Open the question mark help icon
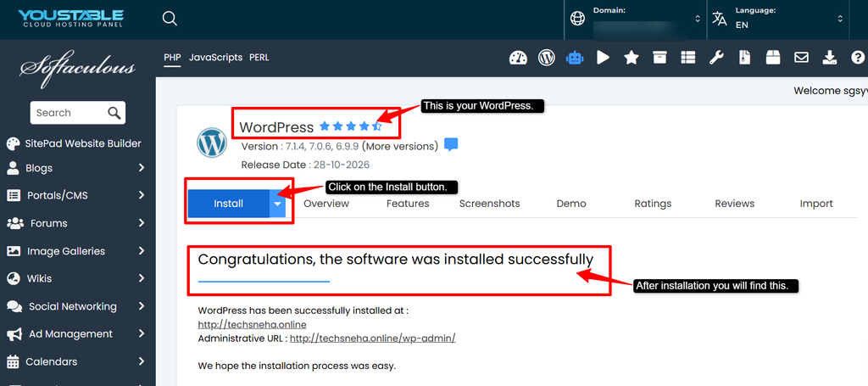Viewport: 868px width, 386px height. pos(858,58)
